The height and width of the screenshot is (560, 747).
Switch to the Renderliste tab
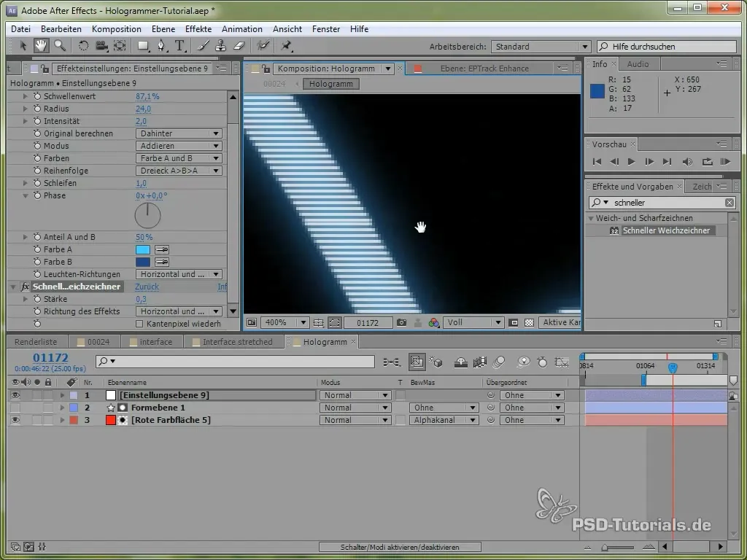point(36,342)
